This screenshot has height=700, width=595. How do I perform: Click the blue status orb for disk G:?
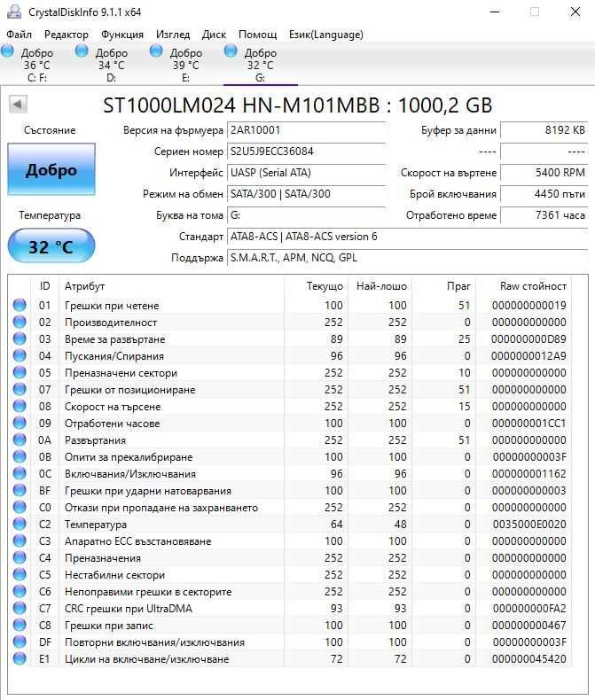[x=231, y=51]
